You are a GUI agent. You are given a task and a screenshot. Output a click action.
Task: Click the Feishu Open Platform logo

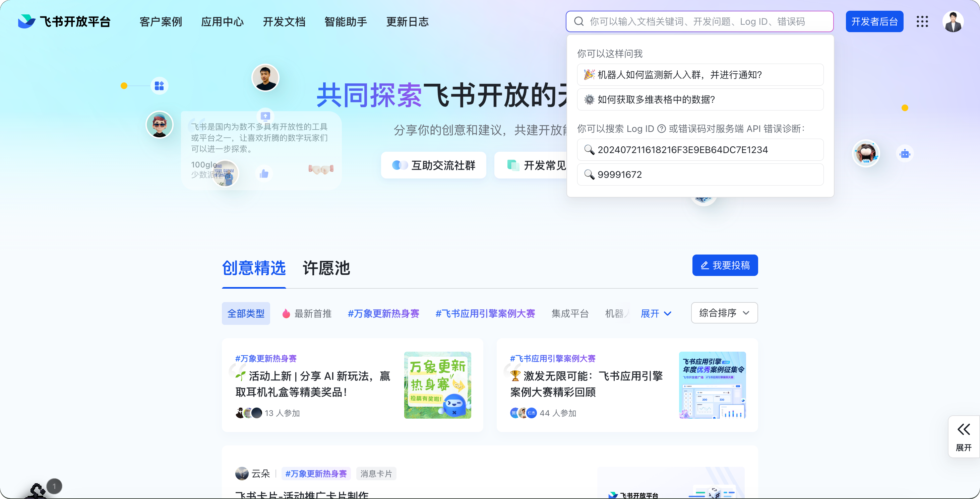pos(64,22)
